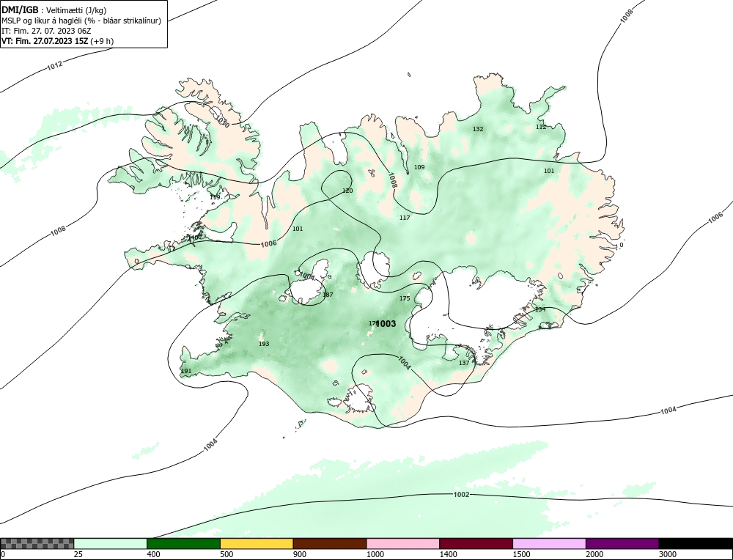
Task: Click the CAPE value 175
Action: point(405,298)
